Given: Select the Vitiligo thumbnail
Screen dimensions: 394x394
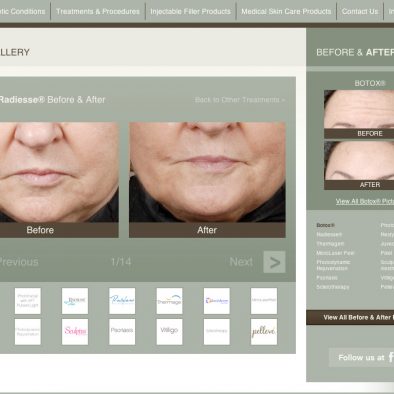Looking at the screenshot, I should pos(169,332).
